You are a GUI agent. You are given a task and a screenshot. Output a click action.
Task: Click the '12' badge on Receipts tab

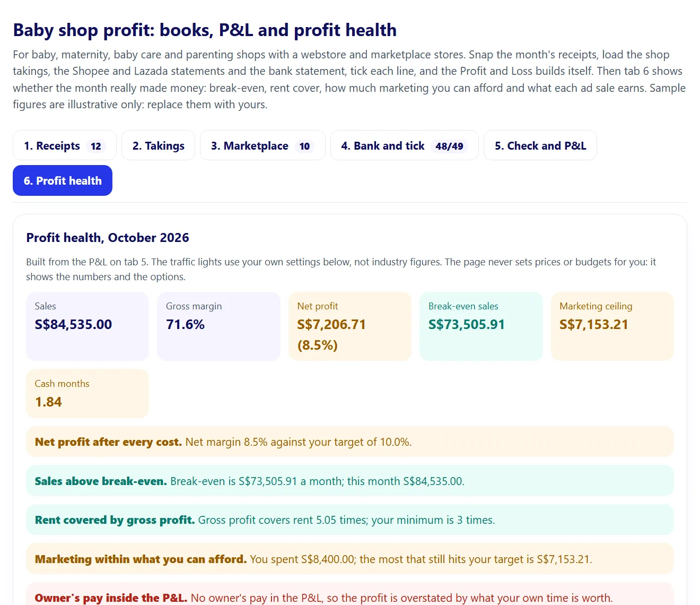tap(95, 146)
